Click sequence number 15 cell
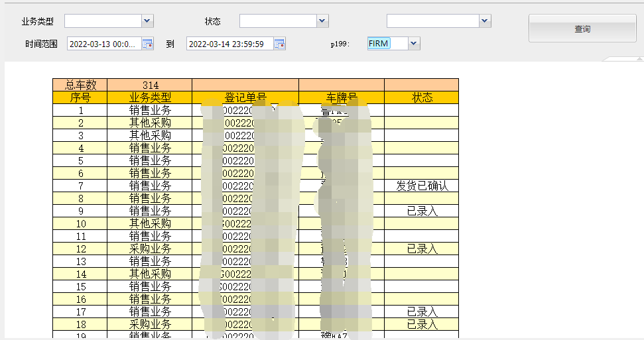The height and width of the screenshot is (340, 644). point(80,286)
